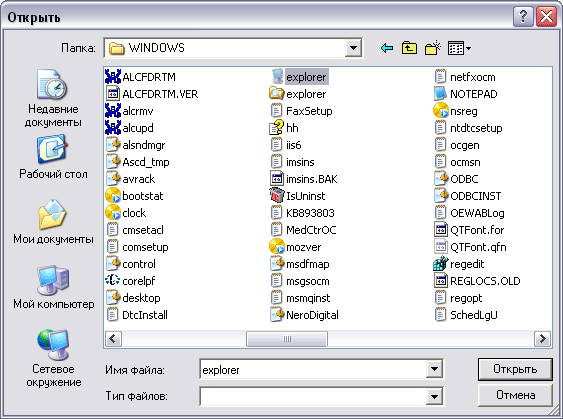Viewport: 563px width, 419px height.
Task: Select the alsndmgr file
Action: 136,145
